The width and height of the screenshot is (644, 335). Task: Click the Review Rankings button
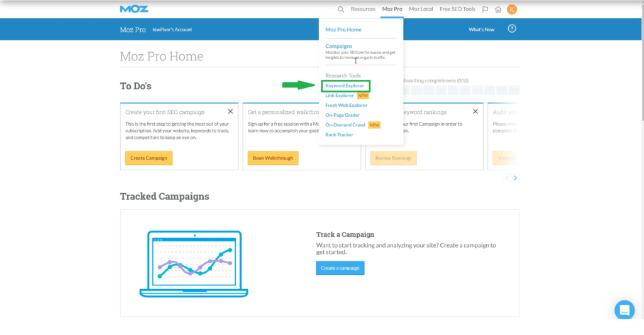pyautogui.click(x=393, y=158)
